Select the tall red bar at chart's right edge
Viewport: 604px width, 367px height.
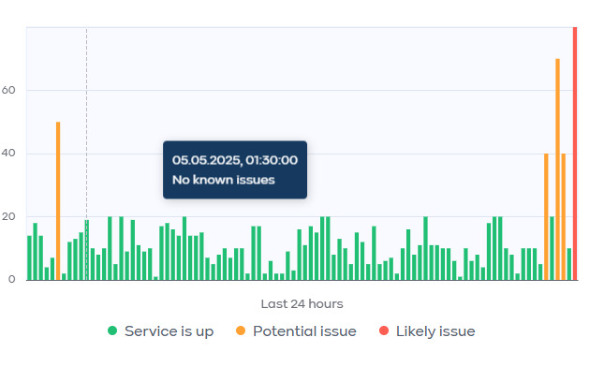pyautogui.click(x=575, y=153)
